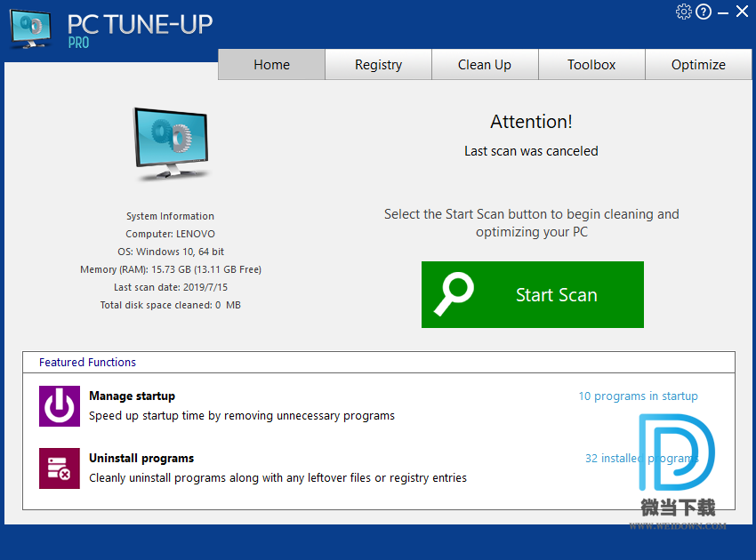Minimize the PC Tune-Up window

(723, 13)
